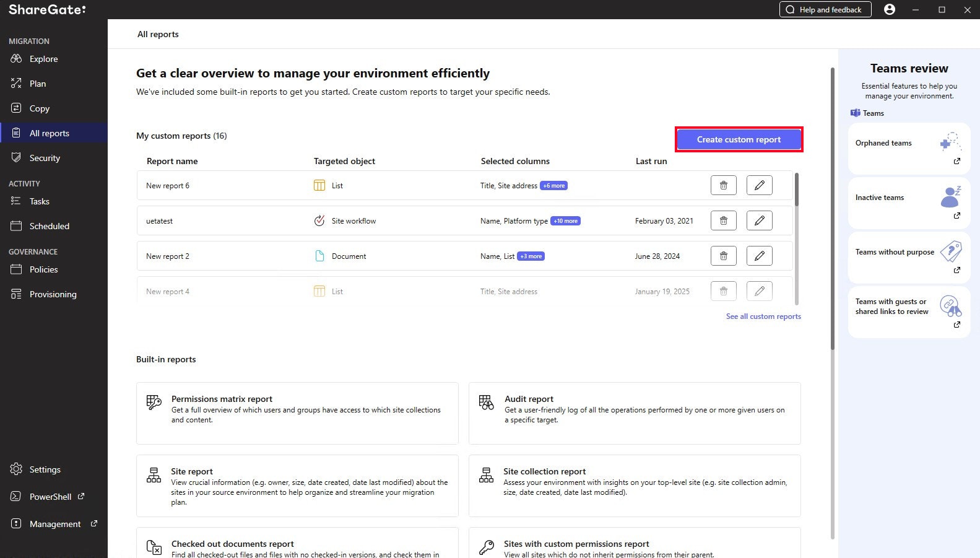
Task: Edit the uetatest report
Action: click(759, 220)
